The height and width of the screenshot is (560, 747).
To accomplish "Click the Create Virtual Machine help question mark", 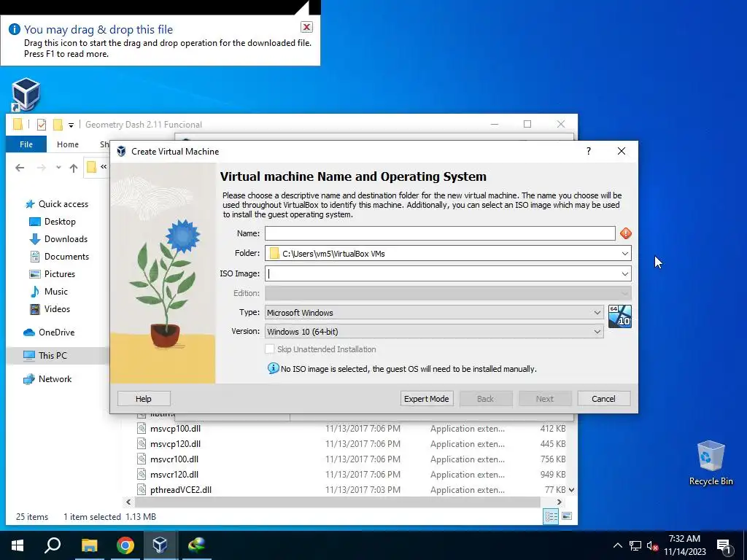I will [x=589, y=151].
